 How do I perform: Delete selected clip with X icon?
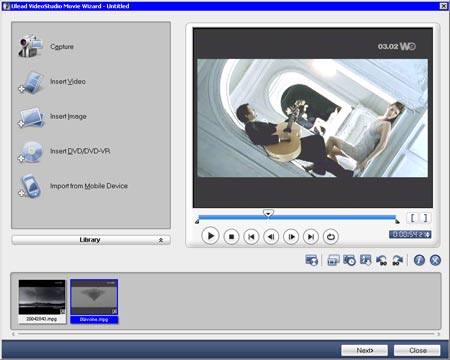point(435,260)
